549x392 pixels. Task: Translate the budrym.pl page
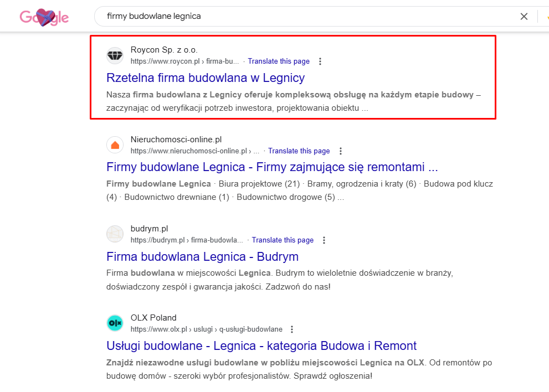(x=283, y=240)
